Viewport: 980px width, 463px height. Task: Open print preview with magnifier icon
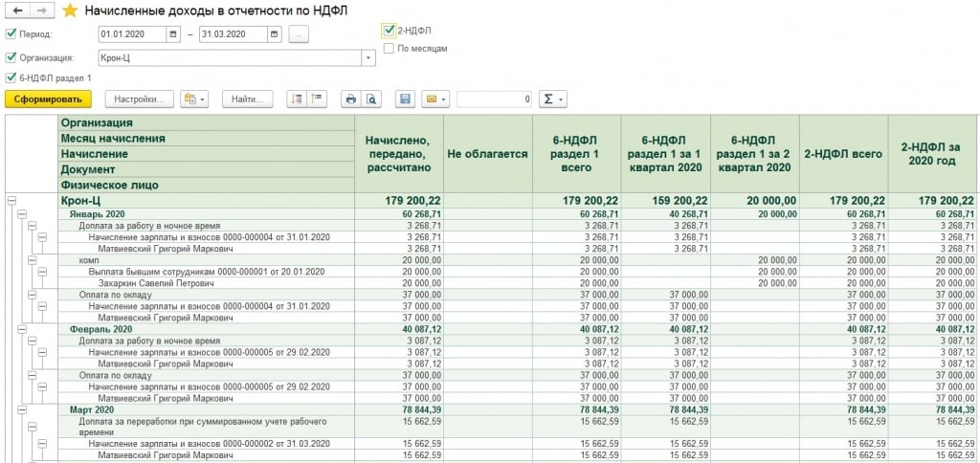(371, 99)
